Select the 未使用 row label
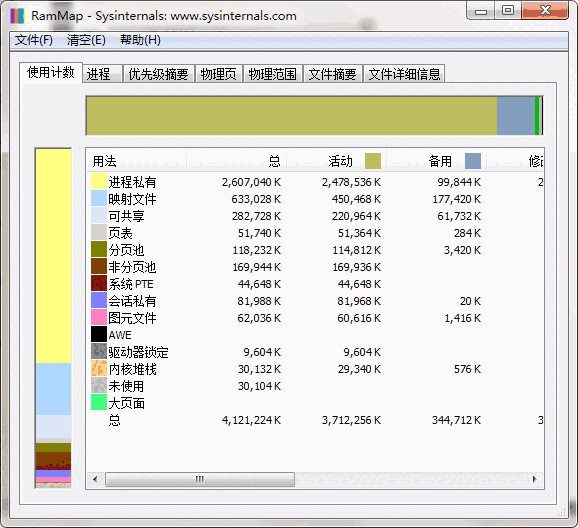The height and width of the screenshot is (528, 578). pyautogui.click(x=126, y=386)
